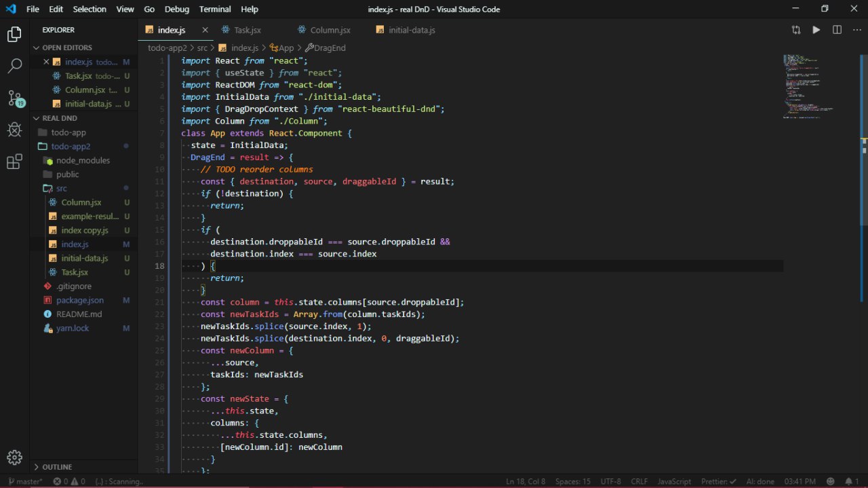The image size is (868, 488).
Task: Open the Search view in activity bar
Action: tap(14, 66)
